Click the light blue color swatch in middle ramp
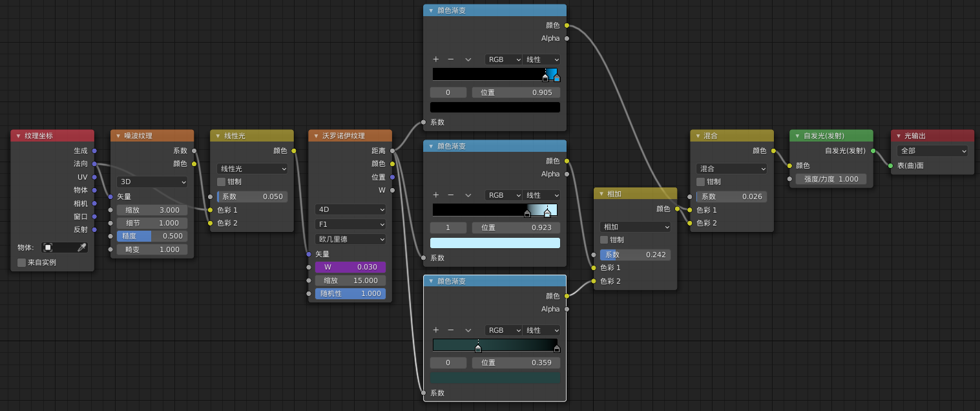Viewport: 980px width, 411px height. pyautogui.click(x=495, y=243)
